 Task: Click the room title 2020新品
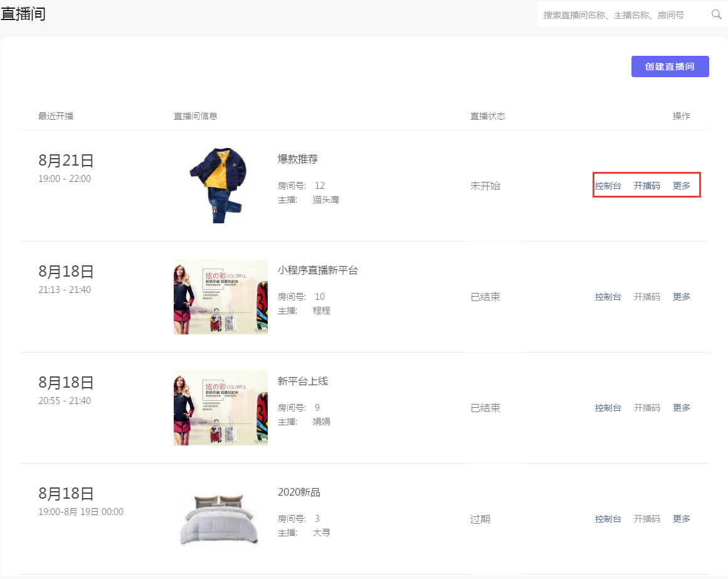[299, 492]
